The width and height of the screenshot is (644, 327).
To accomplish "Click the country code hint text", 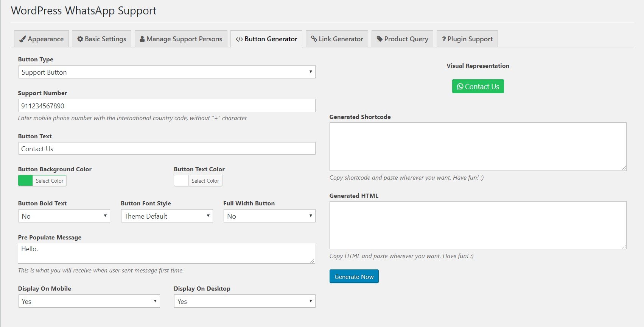I will 132,118.
